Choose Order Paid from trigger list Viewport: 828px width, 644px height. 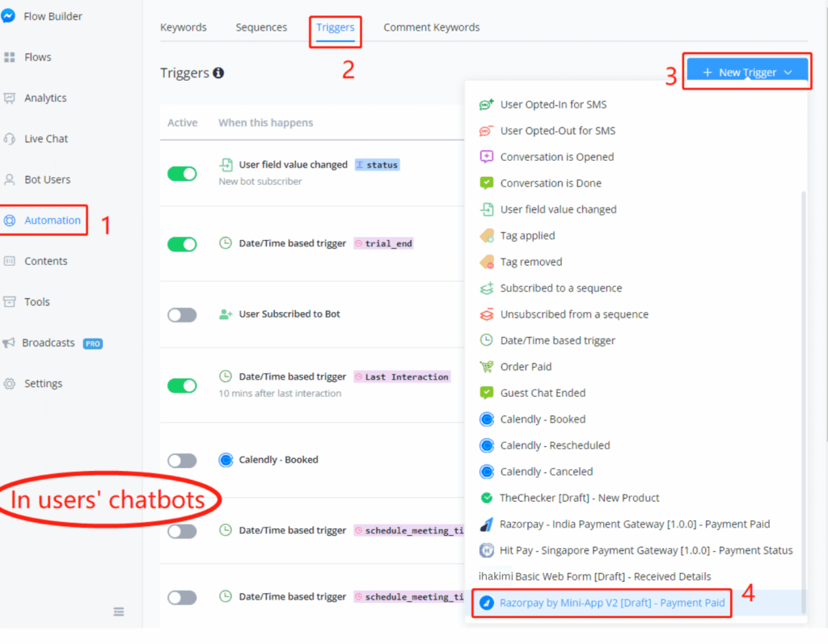[526, 367]
